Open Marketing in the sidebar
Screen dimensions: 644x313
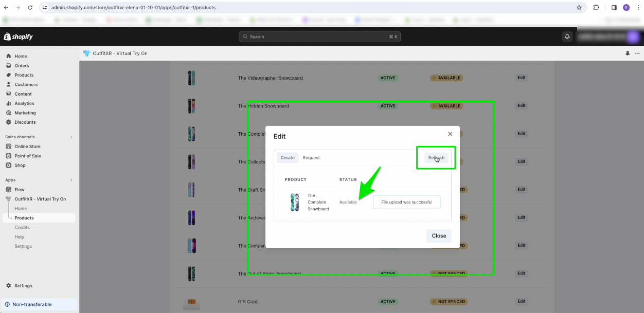25,113
